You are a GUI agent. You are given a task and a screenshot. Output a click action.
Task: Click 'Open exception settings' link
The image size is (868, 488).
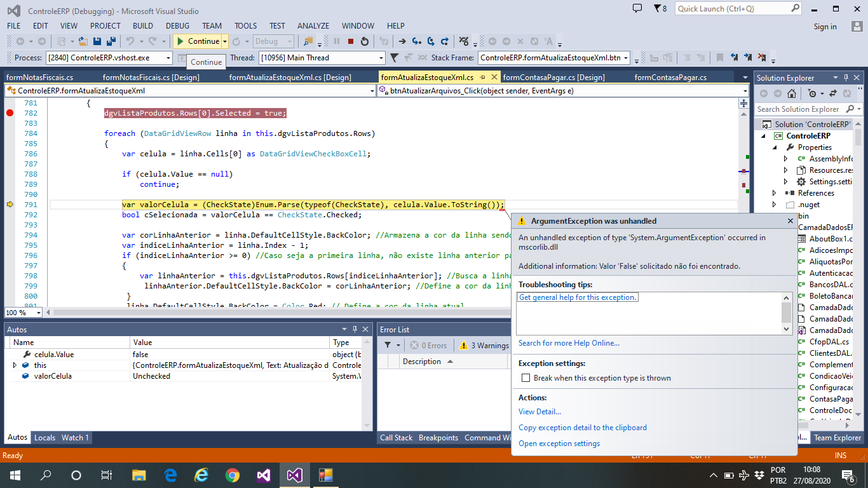pos(559,444)
